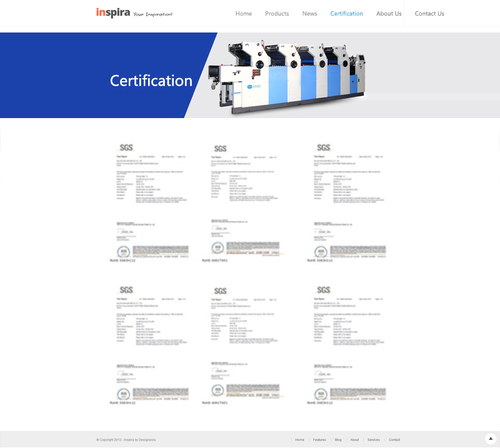500x448 pixels.
Task: Open the Features link in footer
Action: click(x=319, y=440)
